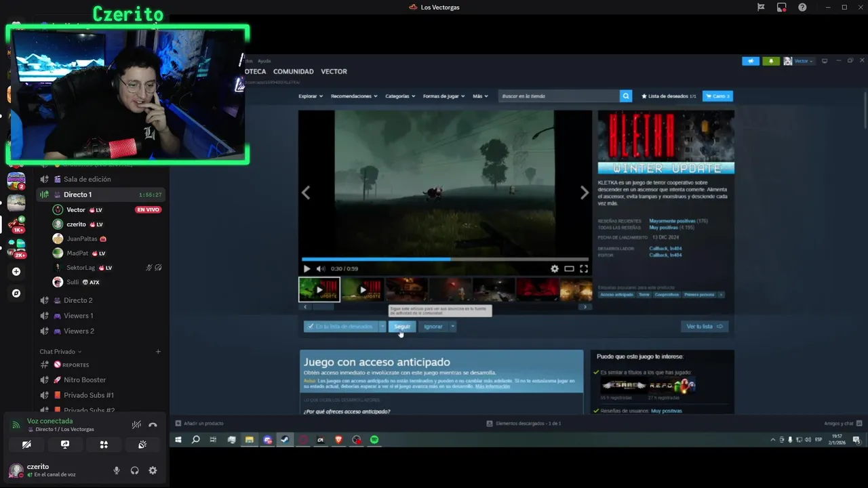Viewport: 868px width, 488px height.
Task: Join the Viewers 1 voice channel
Action: (102, 316)
